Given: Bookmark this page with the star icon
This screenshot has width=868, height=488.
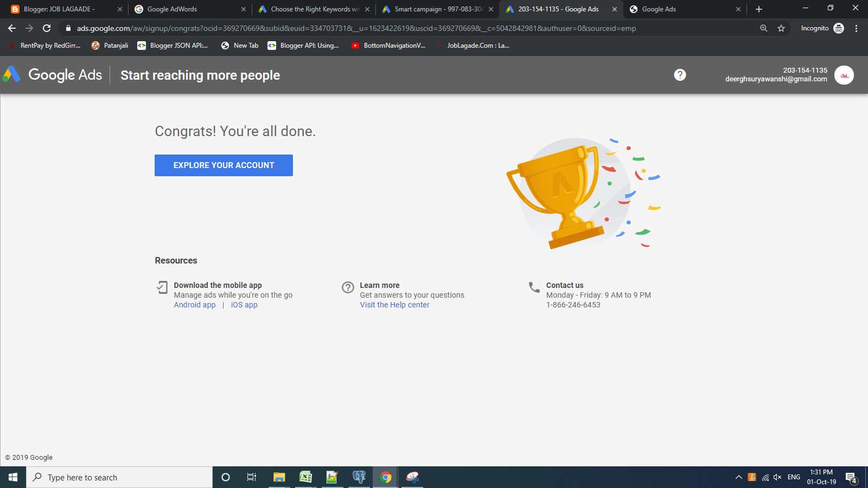Looking at the screenshot, I should click(781, 28).
